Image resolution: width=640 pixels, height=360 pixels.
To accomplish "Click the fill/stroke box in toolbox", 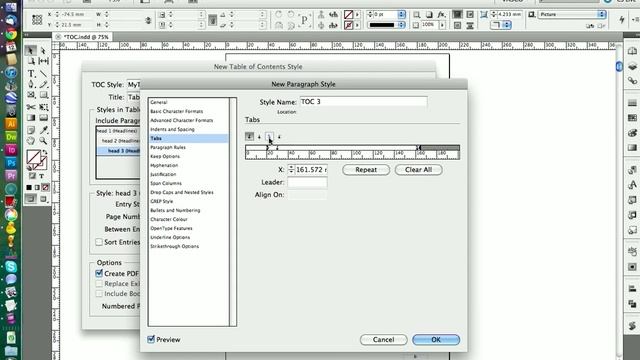I will [36, 160].
